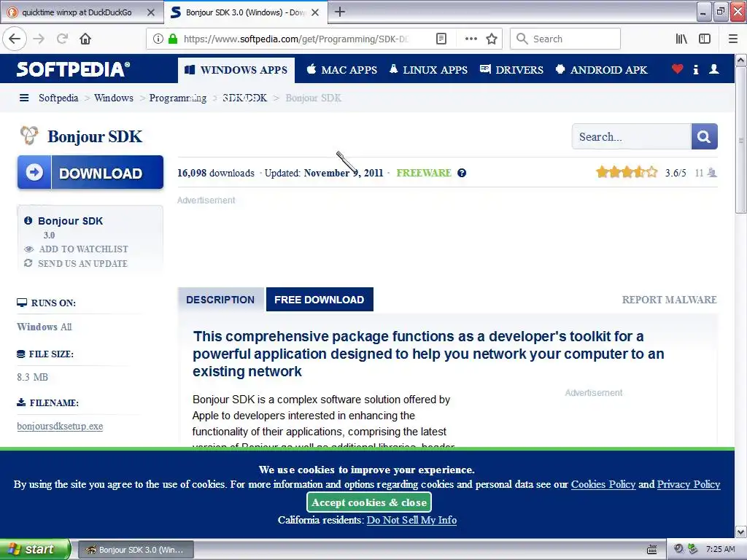The height and width of the screenshot is (560, 747).
Task: Click the info 'i' icon in Softpedia header
Action: tap(695, 69)
